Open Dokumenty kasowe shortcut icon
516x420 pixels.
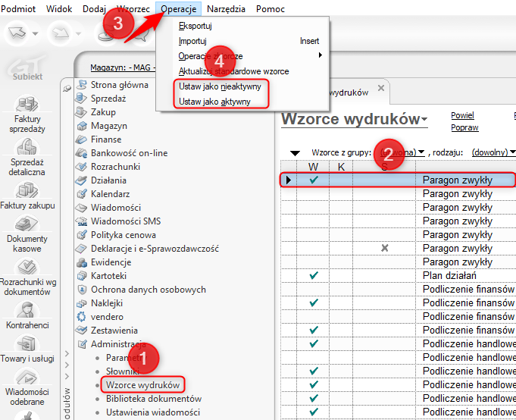tap(27, 224)
